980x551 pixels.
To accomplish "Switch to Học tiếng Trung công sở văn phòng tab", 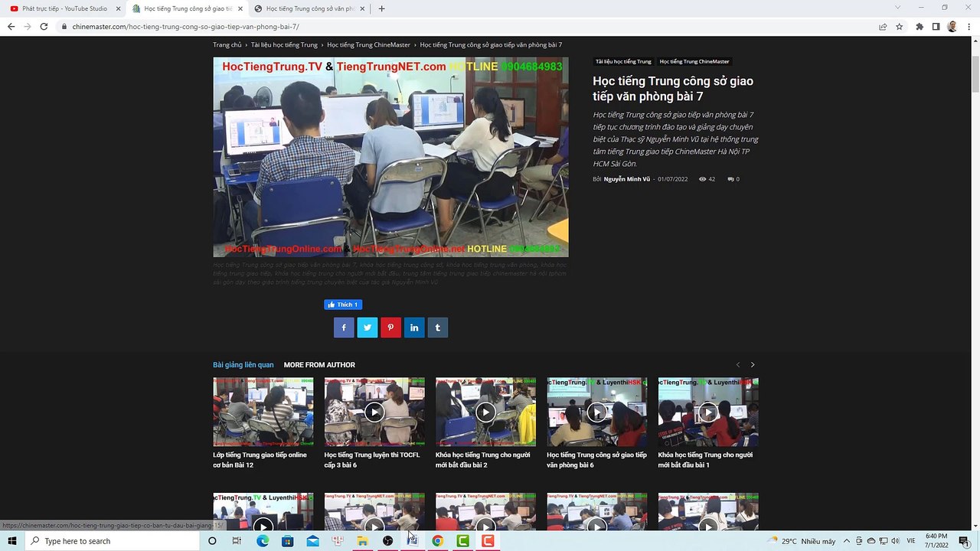I will [309, 8].
